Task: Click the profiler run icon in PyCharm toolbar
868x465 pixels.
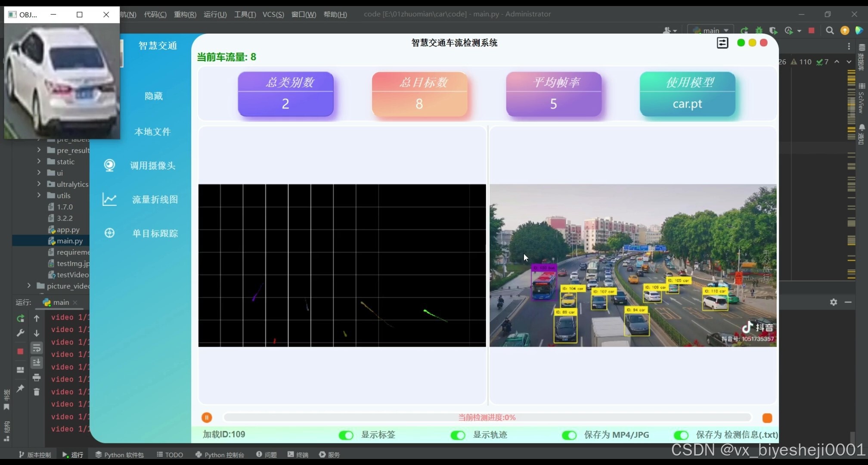Action: 789,31
